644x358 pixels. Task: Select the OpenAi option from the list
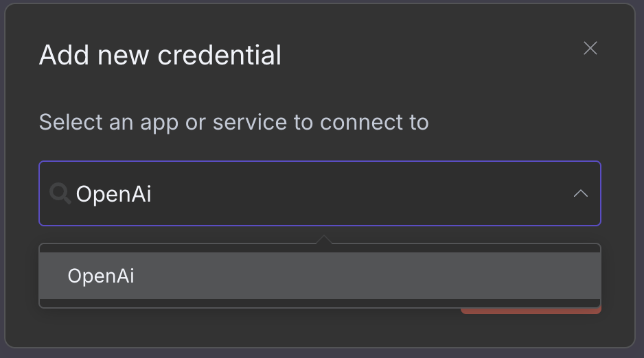(320, 276)
